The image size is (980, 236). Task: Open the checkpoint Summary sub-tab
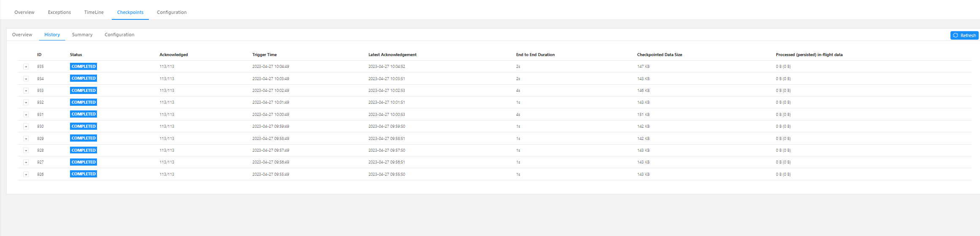tap(82, 35)
